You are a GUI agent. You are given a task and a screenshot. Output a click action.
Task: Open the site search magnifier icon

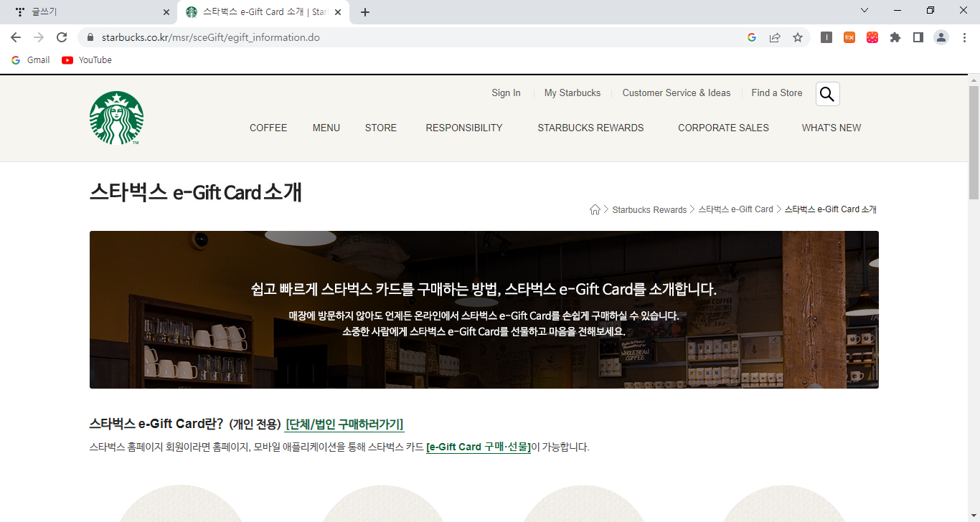(x=827, y=94)
